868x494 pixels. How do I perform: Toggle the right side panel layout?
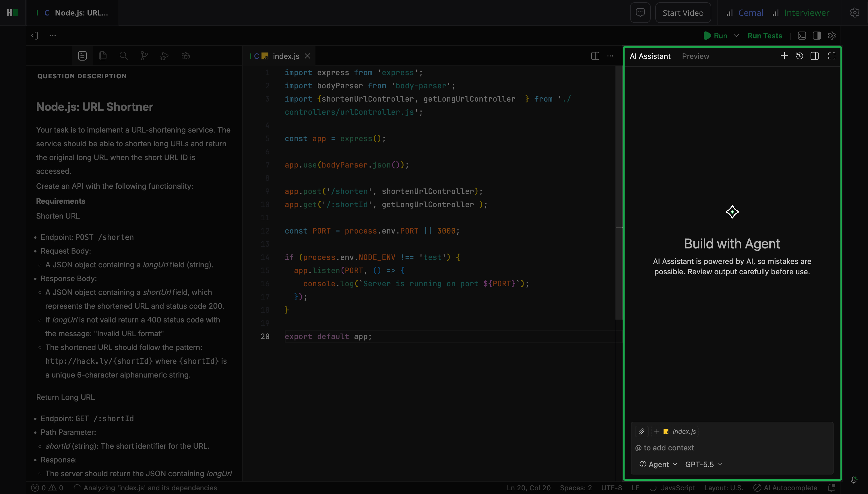pyautogui.click(x=817, y=36)
